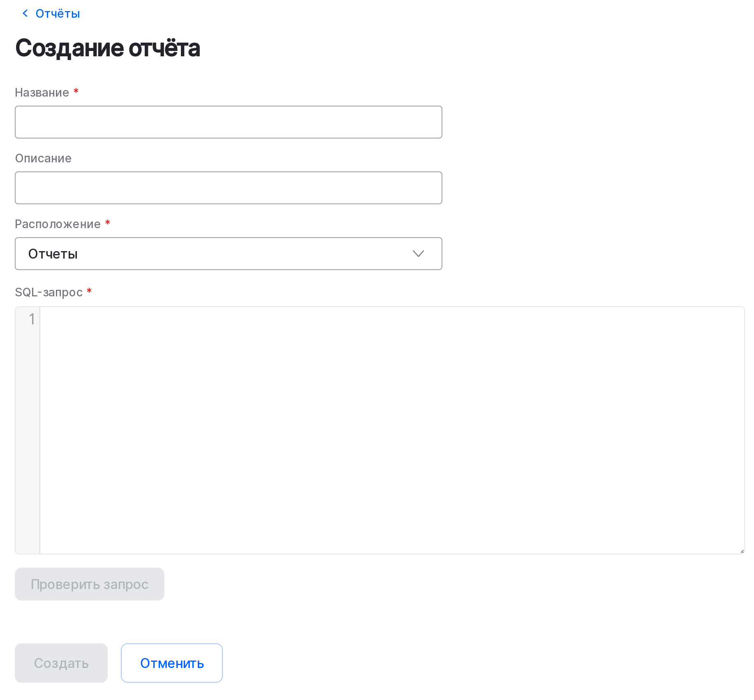Click the Расположение field label
This screenshot has width=754, height=700.
tap(58, 224)
